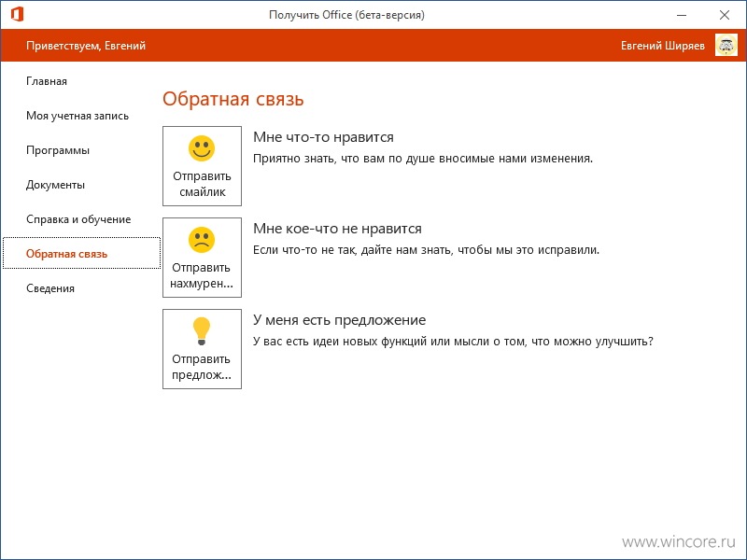Open Сведения section
Image resolution: width=747 pixels, height=560 pixels.
[x=50, y=288]
